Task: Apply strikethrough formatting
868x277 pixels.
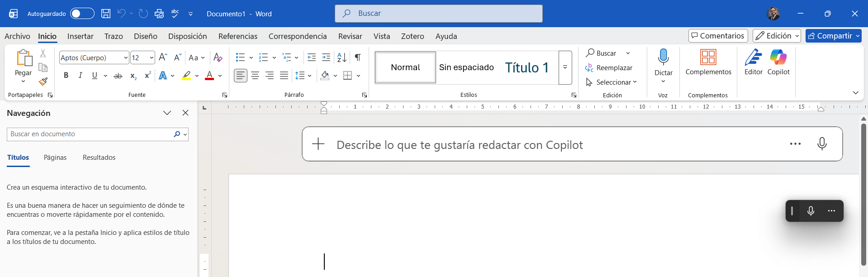Action: coord(118,76)
